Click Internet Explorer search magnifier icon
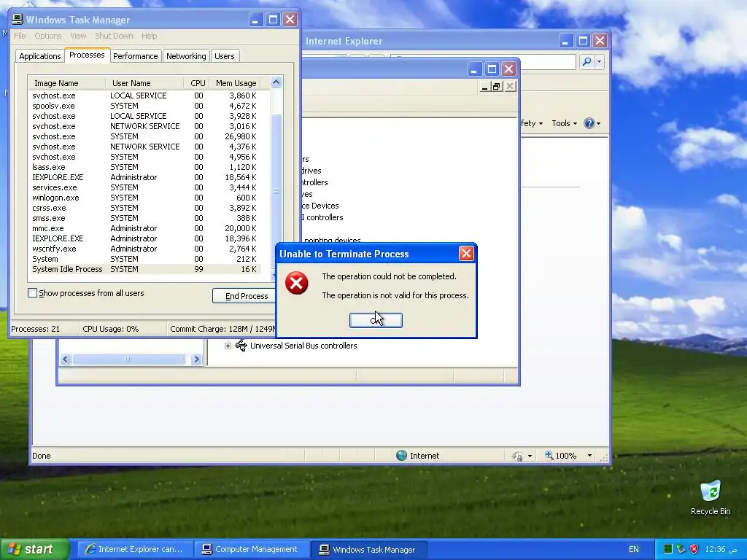This screenshot has height=560, width=747. pos(587,61)
